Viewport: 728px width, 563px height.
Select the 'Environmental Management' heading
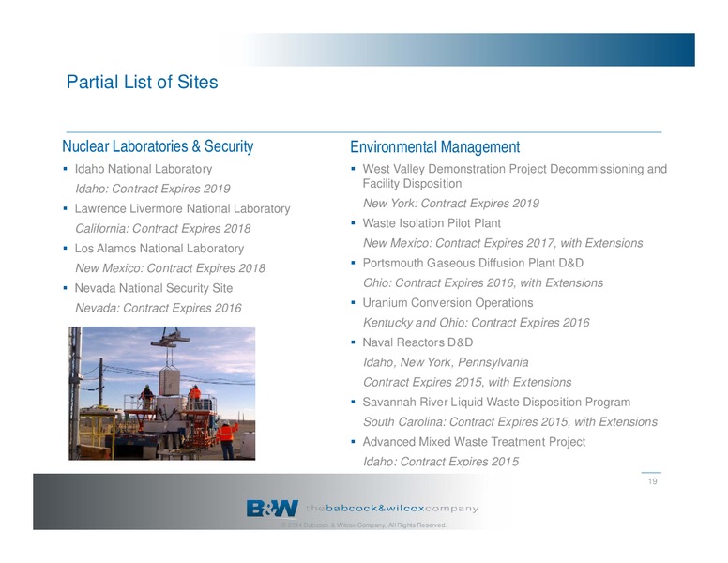(x=435, y=146)
